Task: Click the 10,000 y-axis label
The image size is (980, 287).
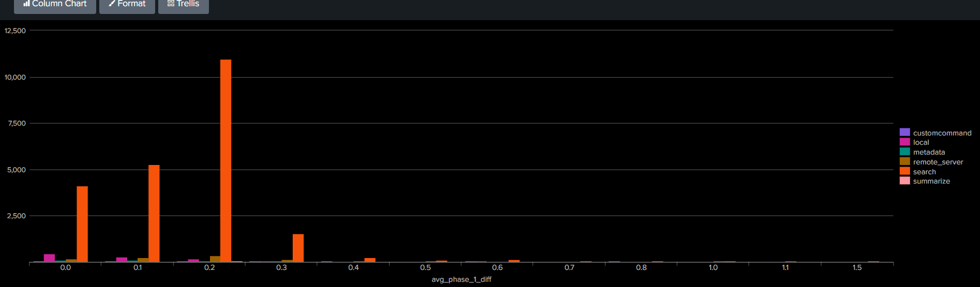Action: click(15, 77)
